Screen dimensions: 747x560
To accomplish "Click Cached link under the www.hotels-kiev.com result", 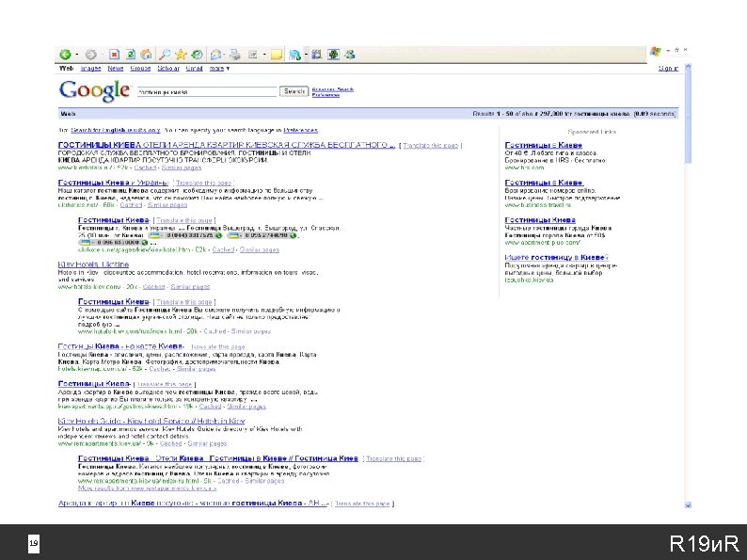I will [153, 287].
